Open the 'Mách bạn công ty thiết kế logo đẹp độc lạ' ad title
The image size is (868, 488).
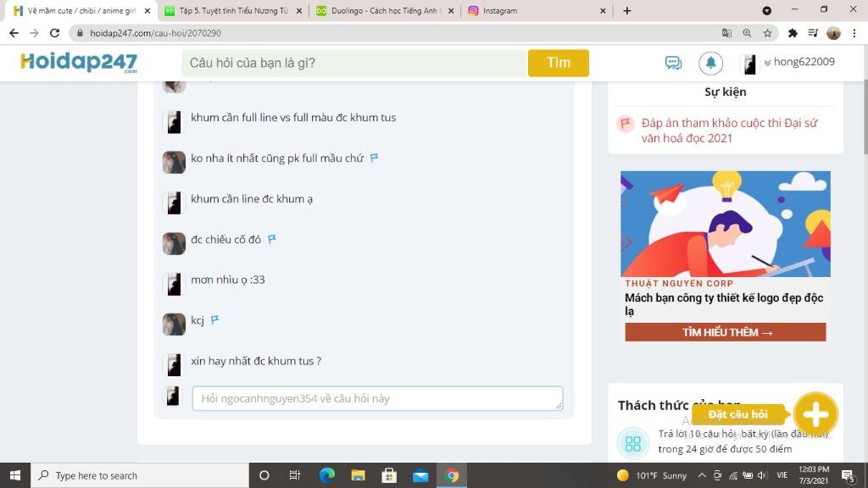click(x=724, y=304)
